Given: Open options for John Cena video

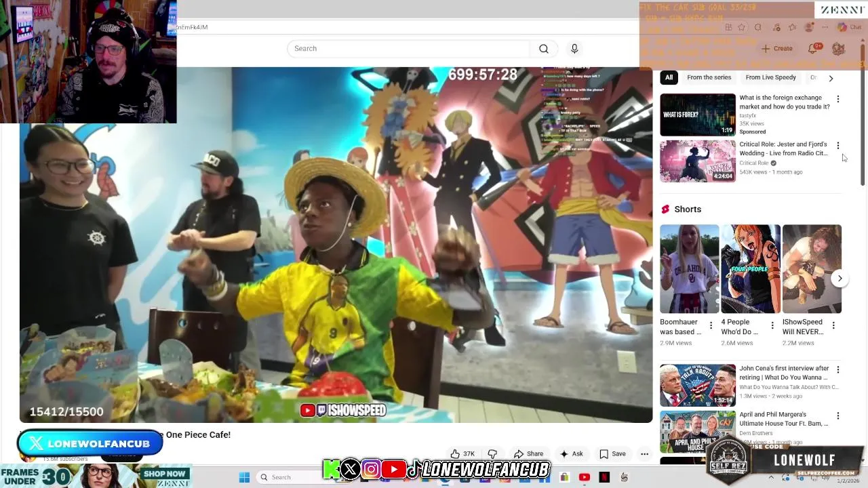Looking at the screenshot, I should click(x=838, y=370).
